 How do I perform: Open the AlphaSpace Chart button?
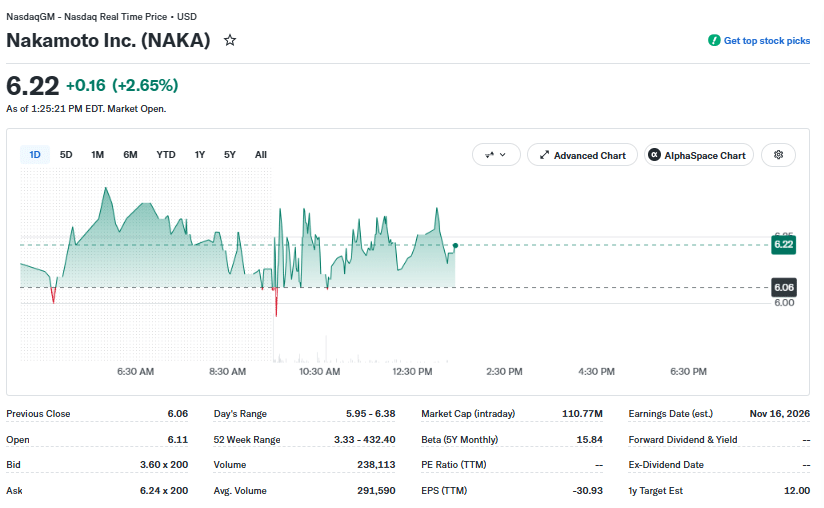(699, 155)
